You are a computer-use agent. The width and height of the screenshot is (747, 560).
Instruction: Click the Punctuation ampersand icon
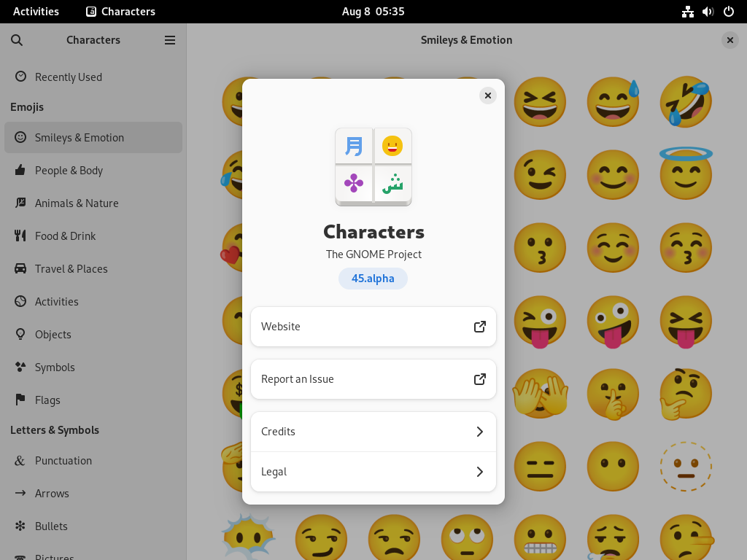(20, 461)
